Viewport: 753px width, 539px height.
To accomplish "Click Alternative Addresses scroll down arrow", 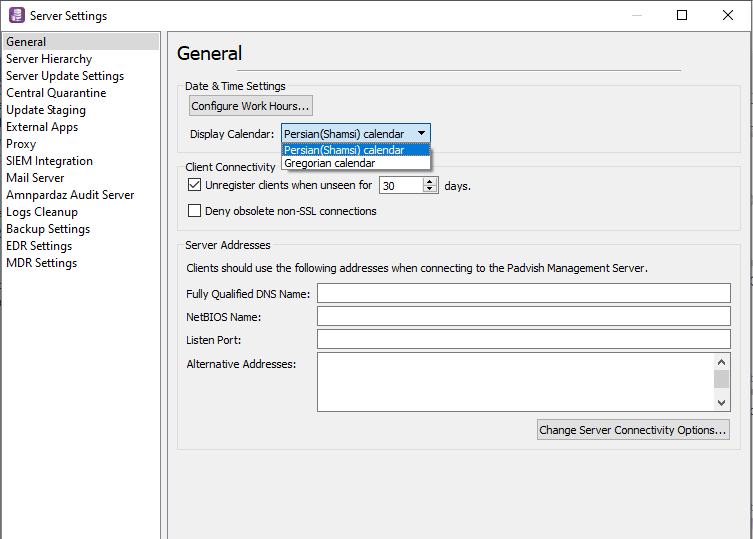I will pyautogui.click(x=721, y=403).
